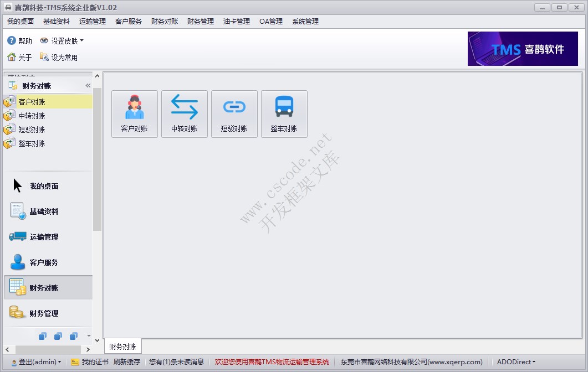This screenshot has width=588, height=372.
Task: Click the third blue overflow group icon
Action: click(x=74, y=336)
